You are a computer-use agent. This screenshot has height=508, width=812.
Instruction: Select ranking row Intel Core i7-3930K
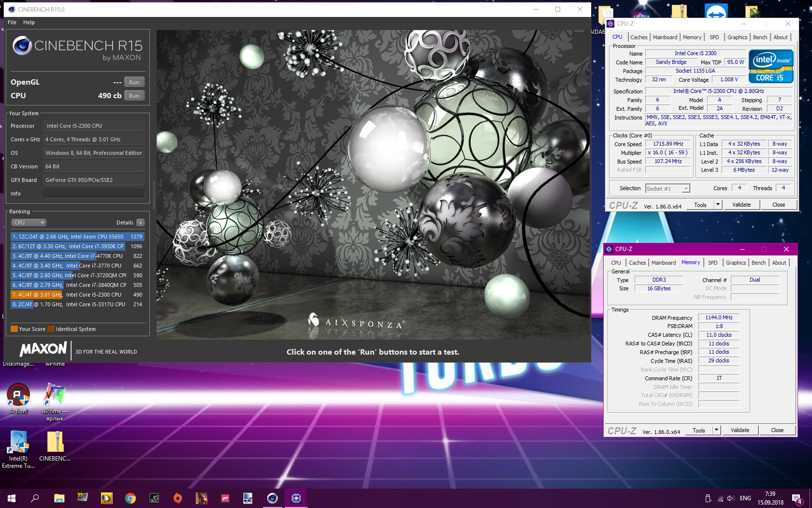pyautogui.click(x=77, y=246)
